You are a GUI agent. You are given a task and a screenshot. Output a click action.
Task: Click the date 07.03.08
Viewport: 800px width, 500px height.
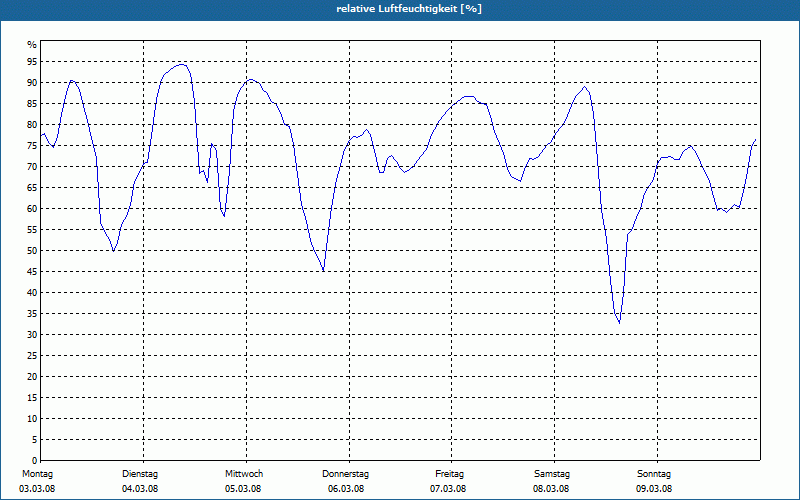tap(448, 489)
